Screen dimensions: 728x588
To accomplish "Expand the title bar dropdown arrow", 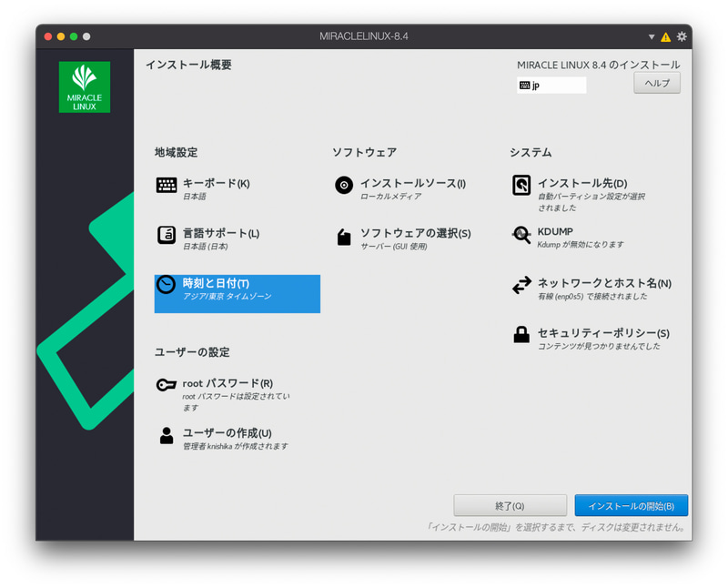I will click(x=652, y=36).
